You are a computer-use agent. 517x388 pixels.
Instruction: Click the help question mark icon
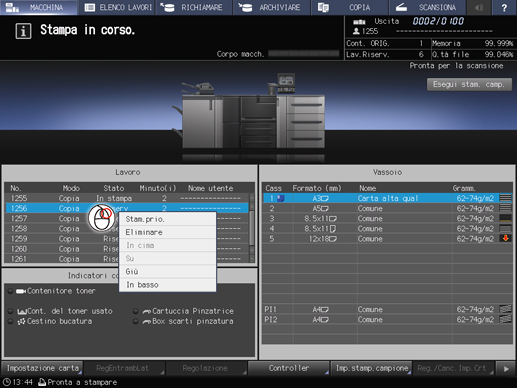[504, 7]
